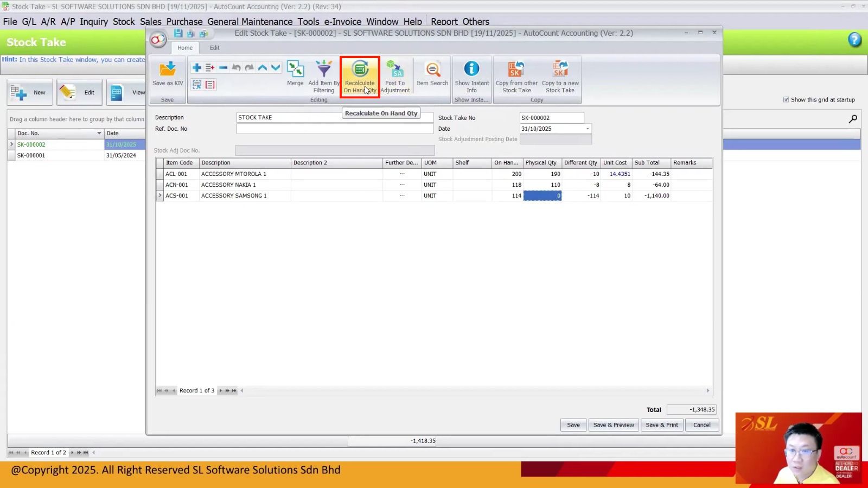
Task: Click Edit in the Stock Take window
Action: [x=79, y=92]
